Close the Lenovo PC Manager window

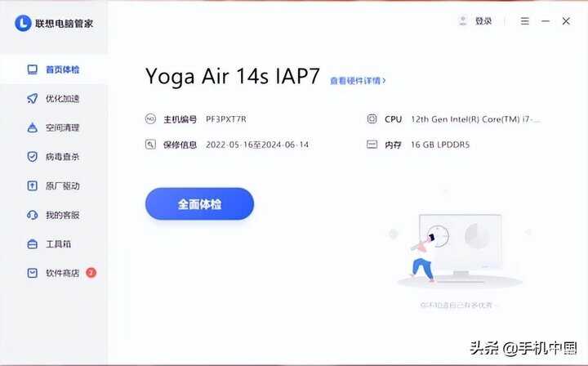566,21
